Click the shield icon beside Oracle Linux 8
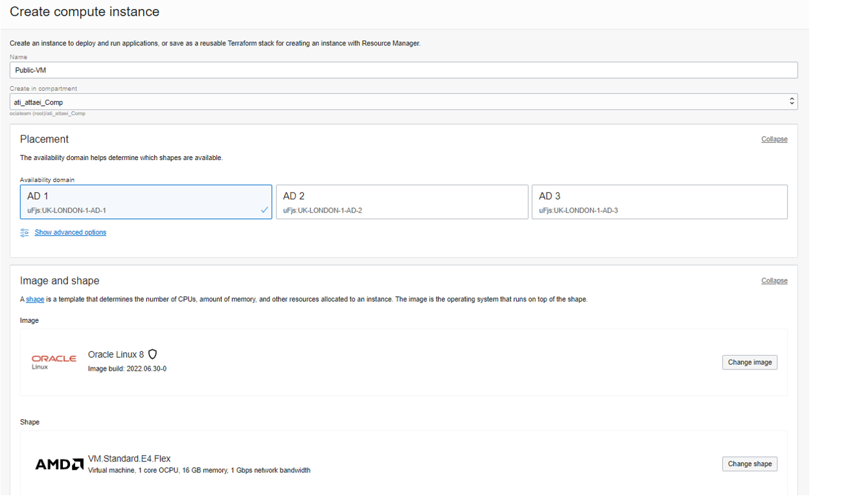Screen dimensions: 868x501 pos(153,355)
